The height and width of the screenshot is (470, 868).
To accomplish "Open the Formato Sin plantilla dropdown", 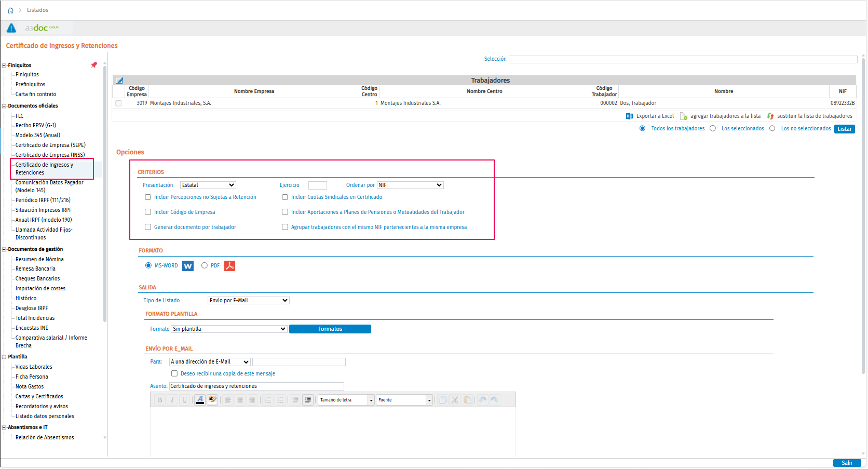I will click(229, 329).
